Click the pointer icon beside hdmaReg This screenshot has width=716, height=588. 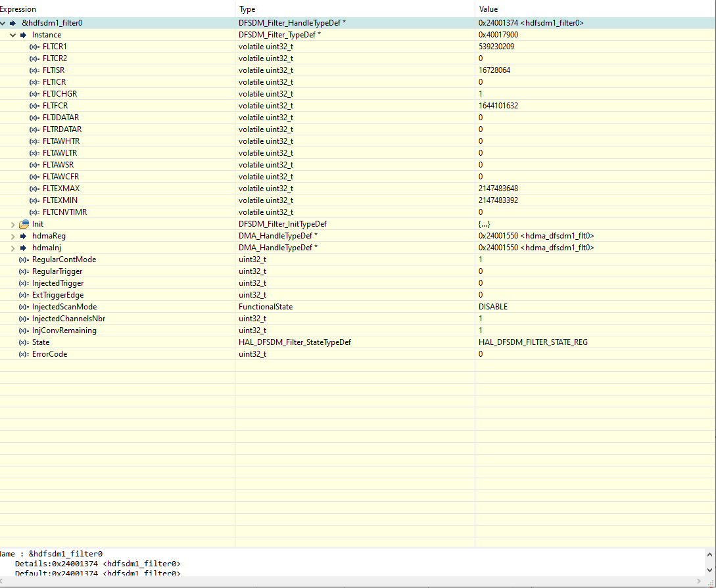click(x=23, y=235)
